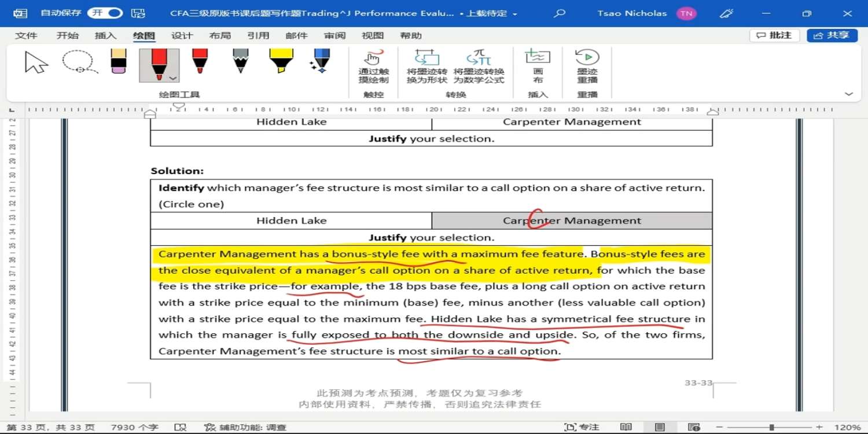The width and height of the screenshot is (868, 434).
Task: Select the gray pencil tool
Action: [240, 61]
